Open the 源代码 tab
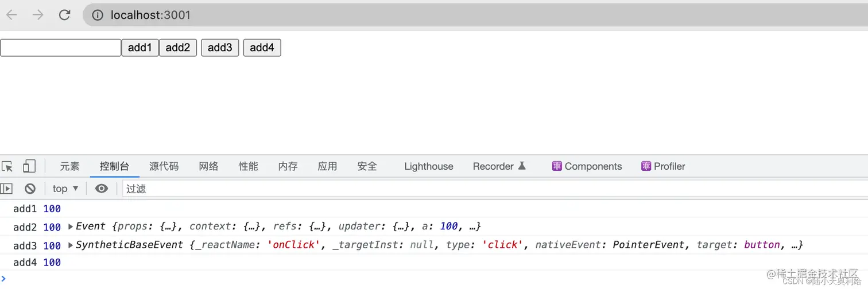The image size is (868, 289). click(164, 166)
